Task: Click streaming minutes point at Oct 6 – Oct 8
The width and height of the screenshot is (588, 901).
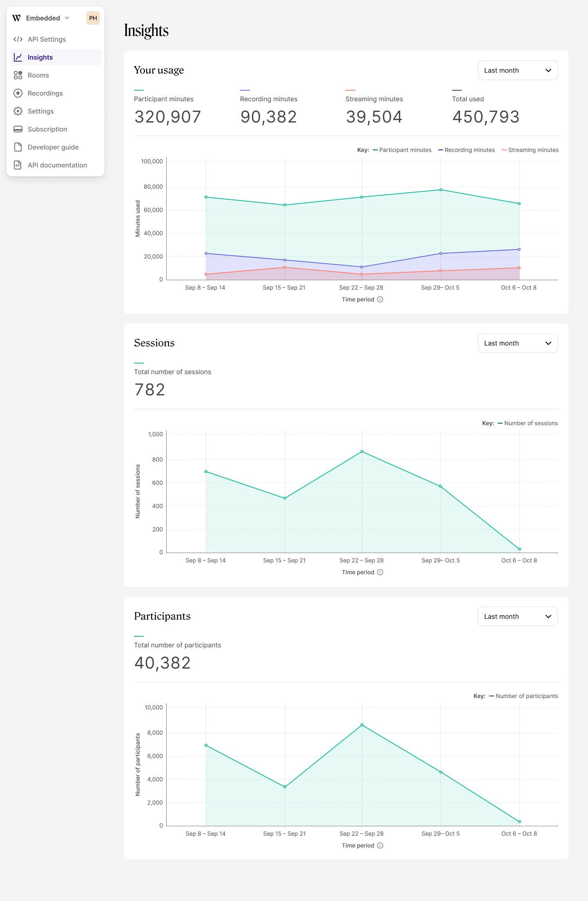Action: coord(519,268)
